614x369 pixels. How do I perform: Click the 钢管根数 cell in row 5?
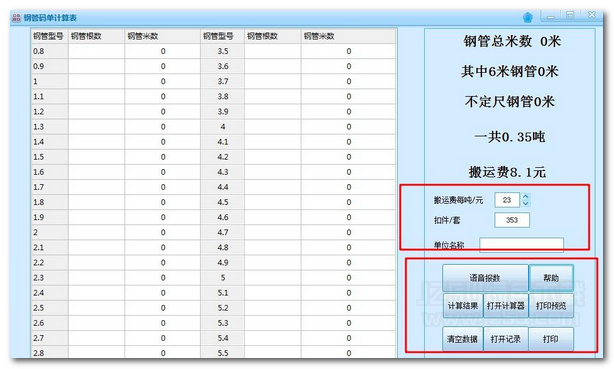point(273,278)
